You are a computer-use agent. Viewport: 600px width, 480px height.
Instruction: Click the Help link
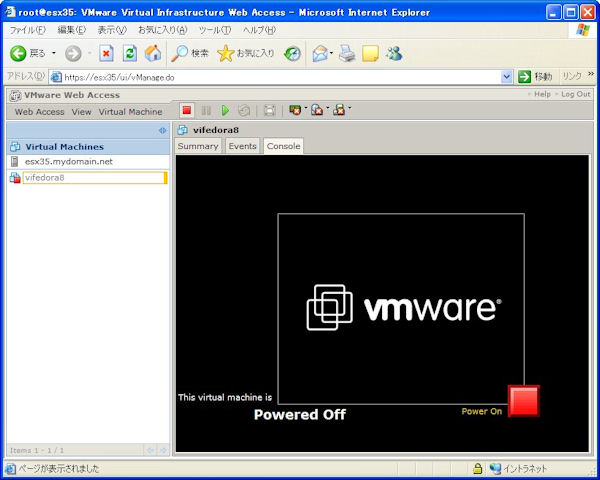coord(542,94)
